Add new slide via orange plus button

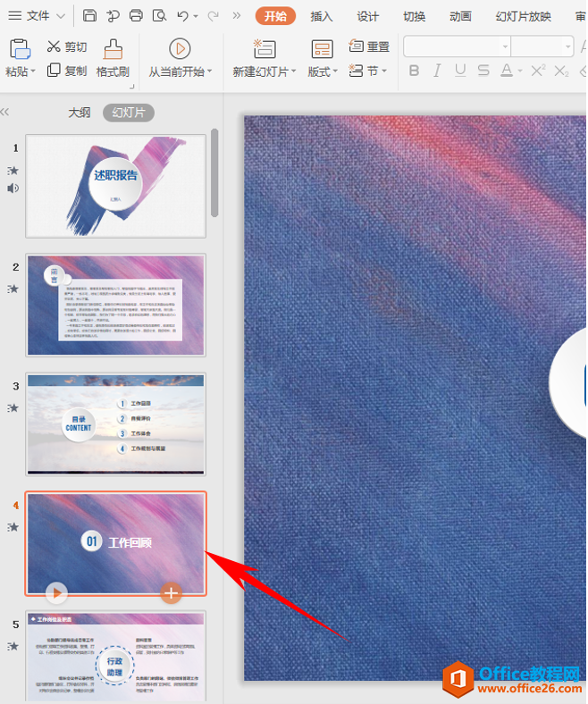point(172,593)
